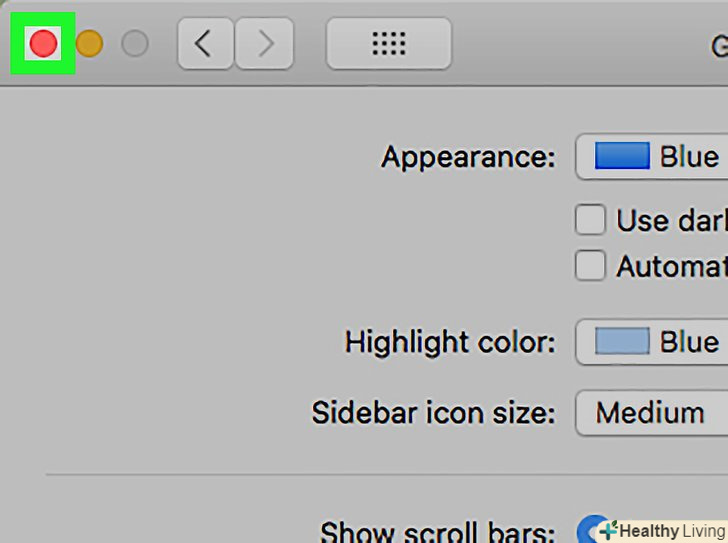The height and width of the screenshot is (543, 728).
Task: Click the "Highlight color:" label
Action: [x=450, y=343]
